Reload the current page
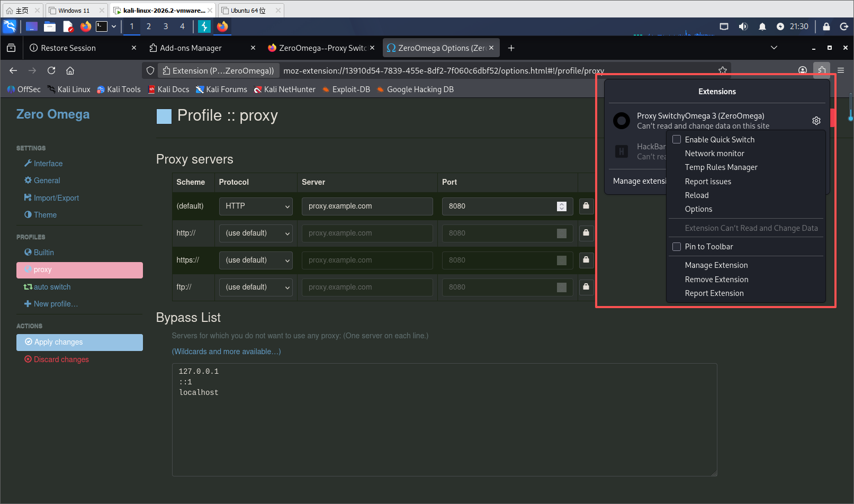 pos(51,70)
